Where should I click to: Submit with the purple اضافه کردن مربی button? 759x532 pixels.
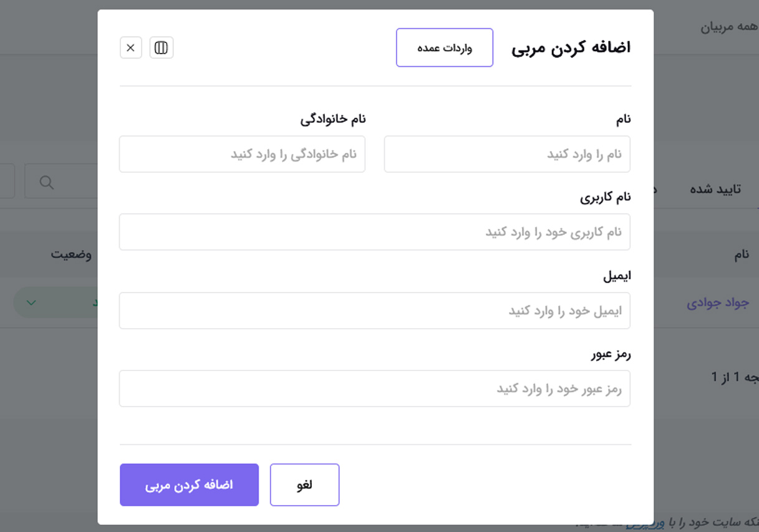pos(190,485)
